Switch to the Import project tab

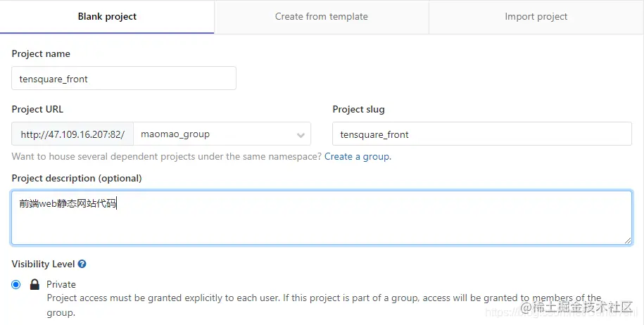pyautogui.click(x=536, y=17)
